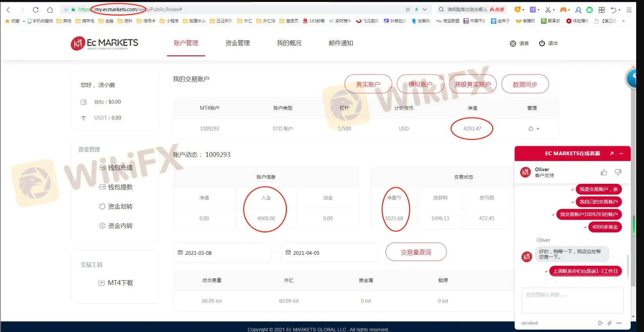Click the browser undo arrow icon
644x332 pixels.
point(613,10)
